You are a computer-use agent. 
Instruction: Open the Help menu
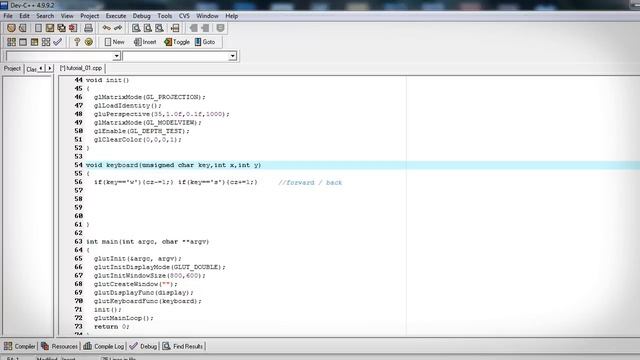coord(231,16)
